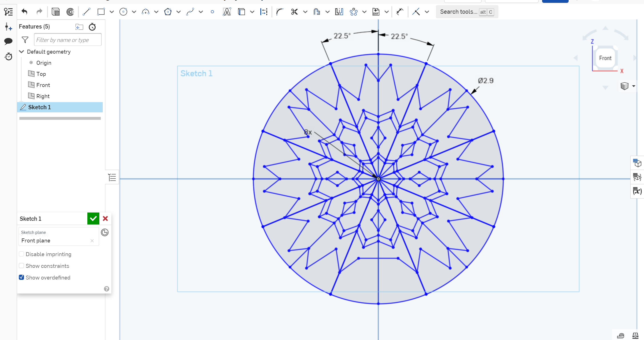This screenshot has width=644, height=340.
Task: Select the Sketch line tool
Action: pos(86,11)
